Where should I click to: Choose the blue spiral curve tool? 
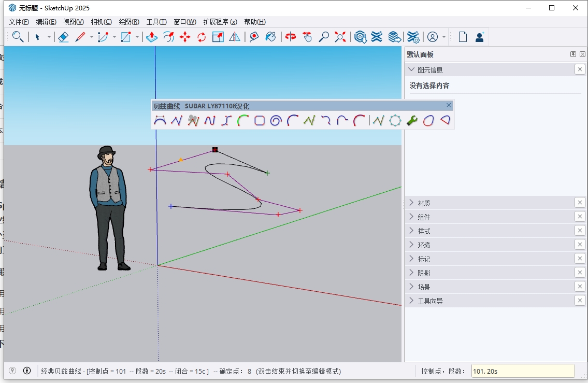276,120
